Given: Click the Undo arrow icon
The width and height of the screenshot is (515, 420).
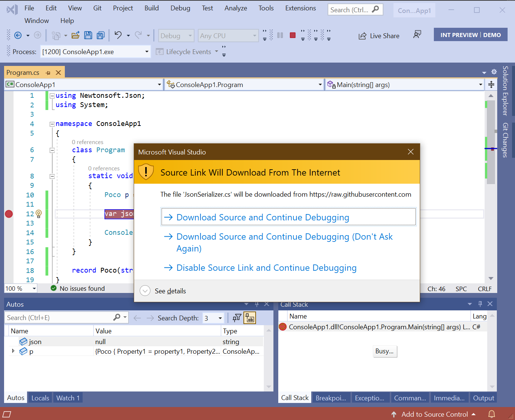Looking at the screenshot, I should point(118,35).
